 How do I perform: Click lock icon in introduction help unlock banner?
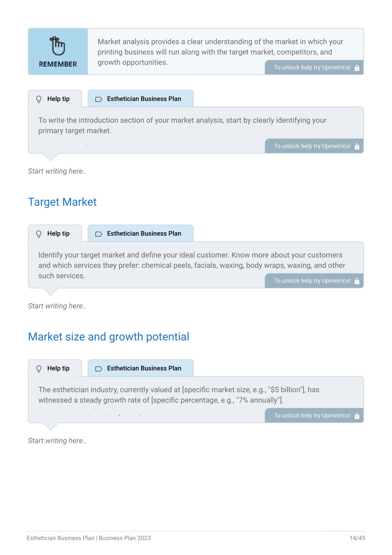pos(357,146)
